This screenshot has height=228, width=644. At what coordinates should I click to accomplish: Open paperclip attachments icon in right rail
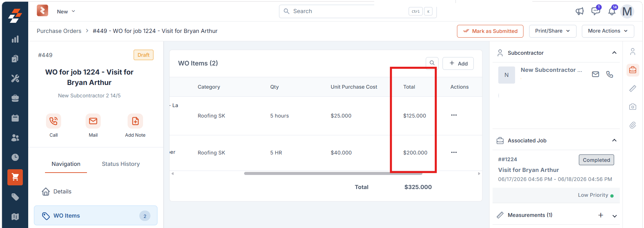click(633, 125)
